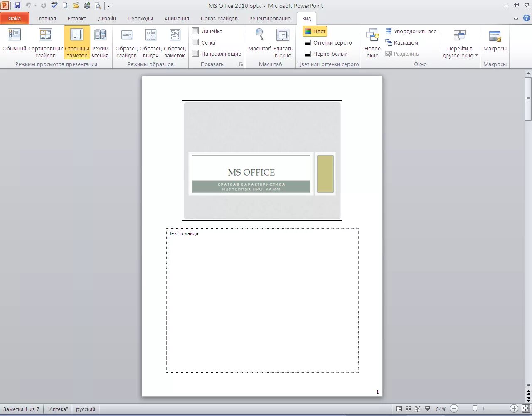Click the Open folder icon
532x416 pixels.
pos(76,6)
